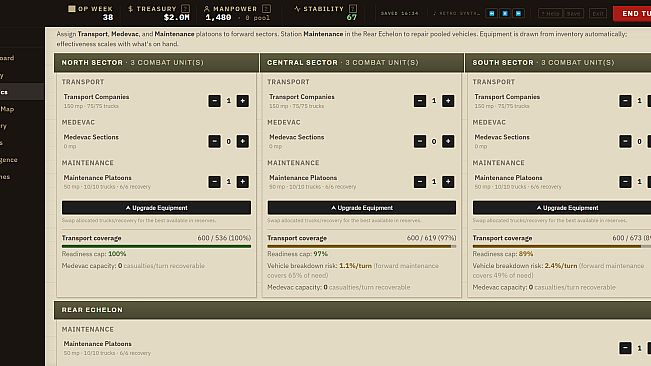Skip to next music track

[518, 13]
